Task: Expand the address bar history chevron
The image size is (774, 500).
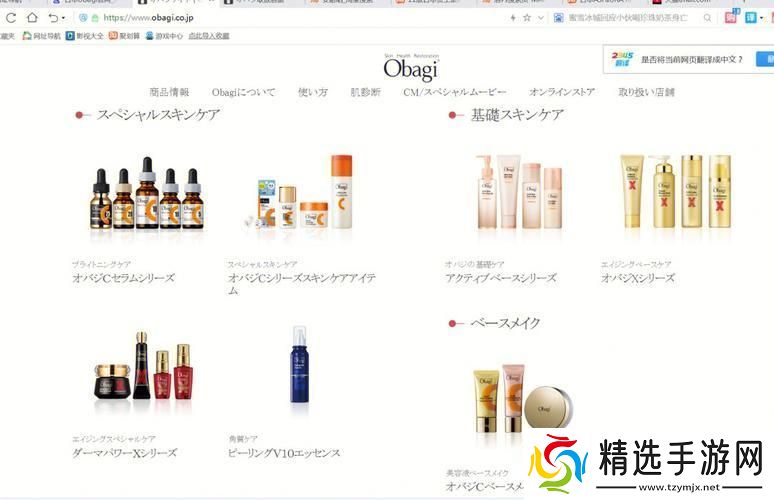Action: click(541, 18)
